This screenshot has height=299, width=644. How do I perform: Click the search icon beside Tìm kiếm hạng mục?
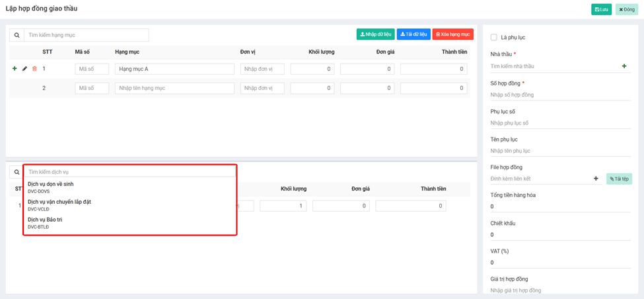click(x=17, y=35)
